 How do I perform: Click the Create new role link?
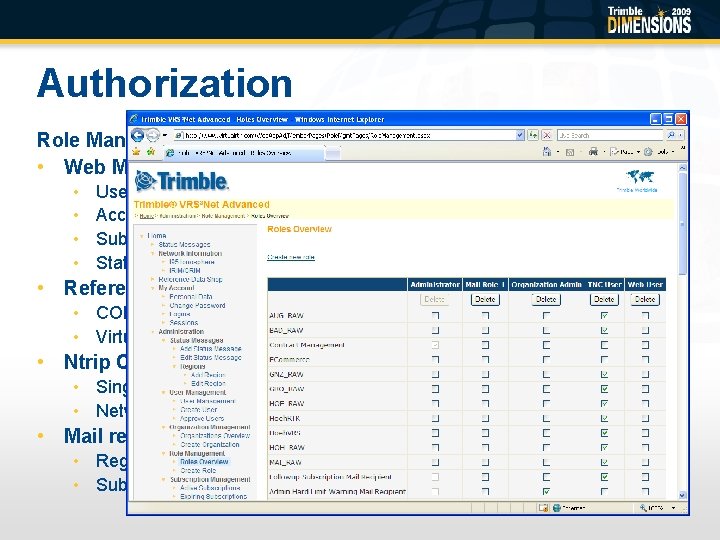[x=291, y=257]
